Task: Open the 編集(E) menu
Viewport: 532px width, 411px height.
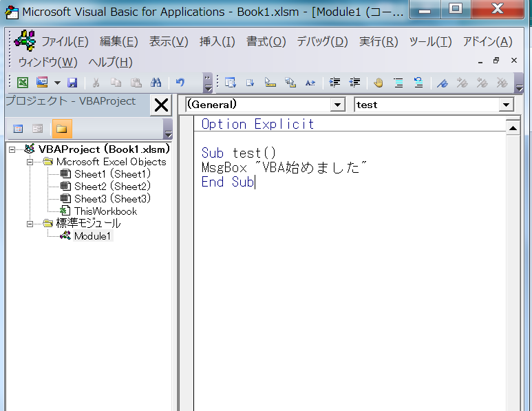Action: (119, 42)
